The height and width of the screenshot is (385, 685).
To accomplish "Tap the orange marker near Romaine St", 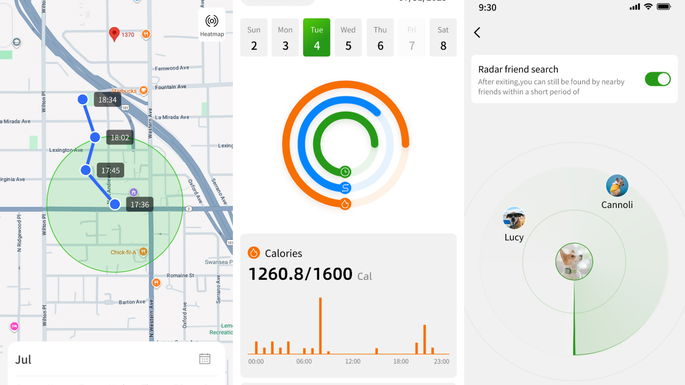I will point(156,283).
